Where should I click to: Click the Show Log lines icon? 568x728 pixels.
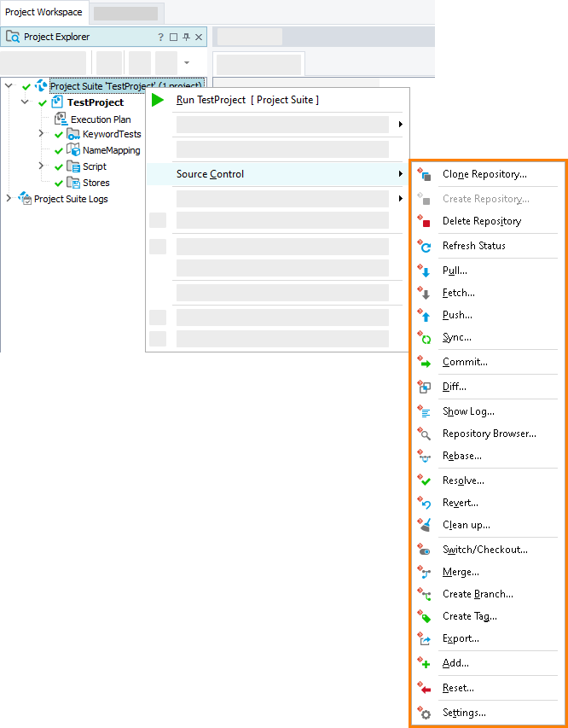424,412
